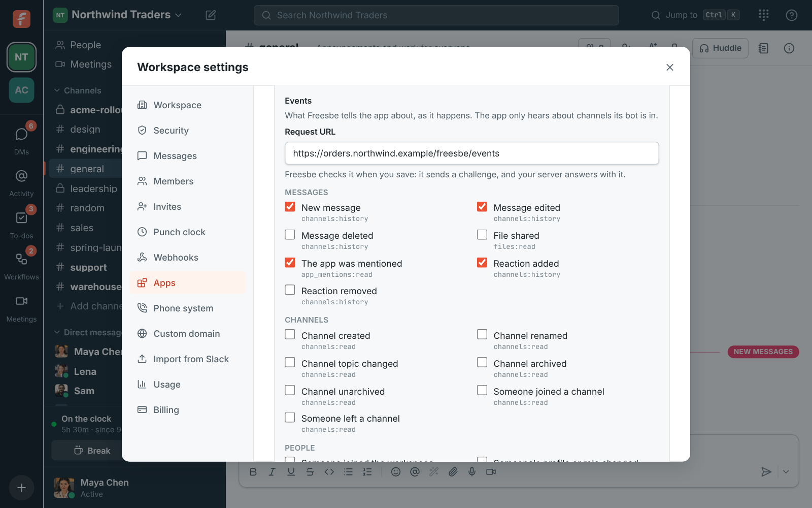Enable Someone joined a channel event
Image resolution: width=812 pixels, height=508 pixels.
point(482,390)
